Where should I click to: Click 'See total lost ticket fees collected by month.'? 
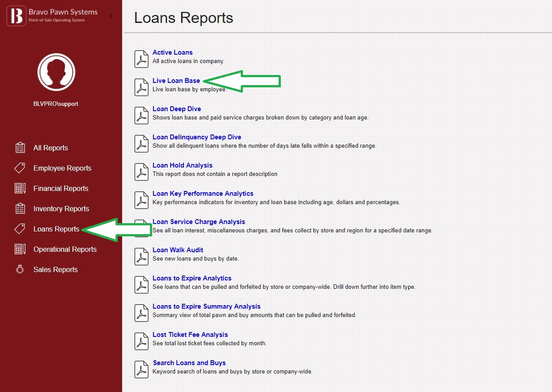pos(209,343)
